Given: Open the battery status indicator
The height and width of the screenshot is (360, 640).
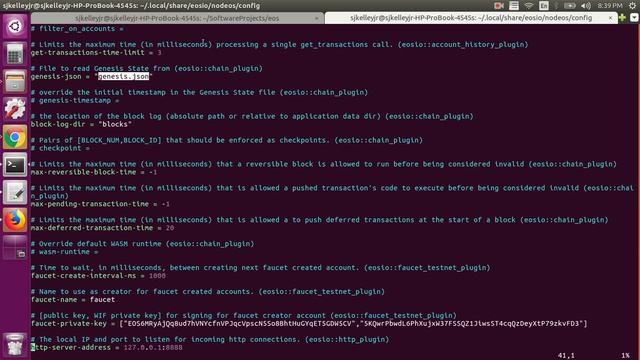Looking at the screenshot, I should coord(570,5).
